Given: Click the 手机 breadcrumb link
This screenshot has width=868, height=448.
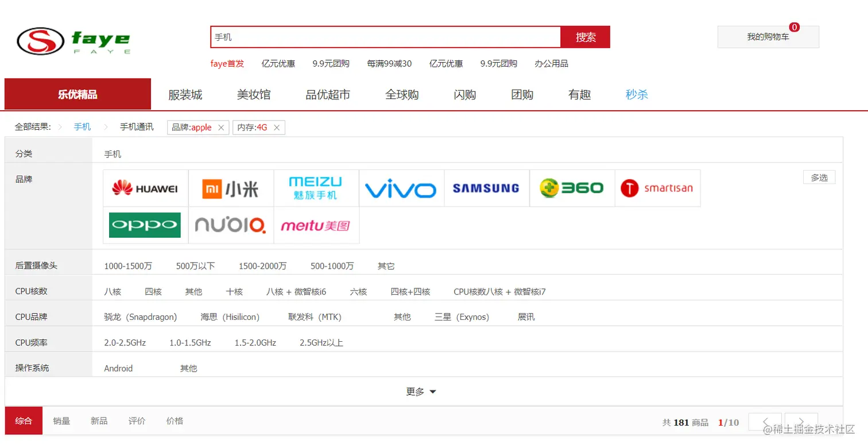Looking at the screenshot, I should click(82, 127).
